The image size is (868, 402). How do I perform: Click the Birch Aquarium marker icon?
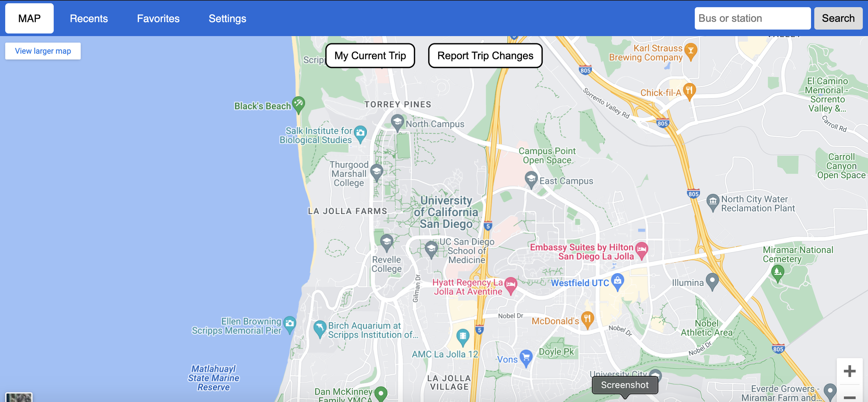319,328
